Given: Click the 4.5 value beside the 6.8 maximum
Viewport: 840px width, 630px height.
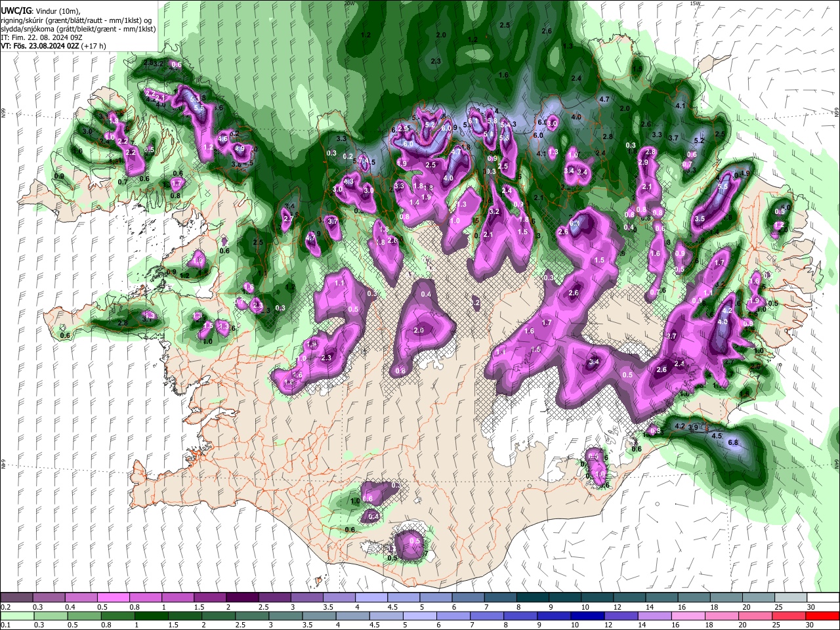Looking at the screenshot, I should [x=717, y=436].
